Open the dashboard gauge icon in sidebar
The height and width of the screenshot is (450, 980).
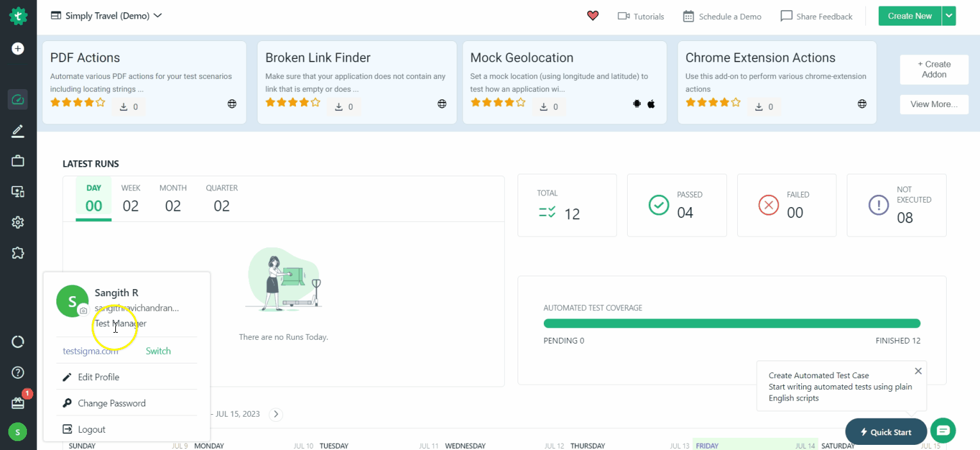click(x=18, y=99)
